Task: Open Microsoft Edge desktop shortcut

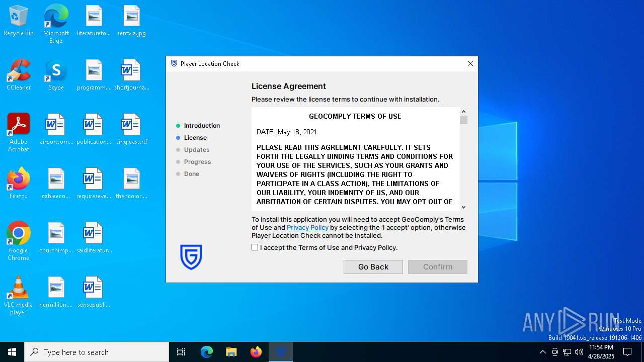Action: [x=56, y=24]
